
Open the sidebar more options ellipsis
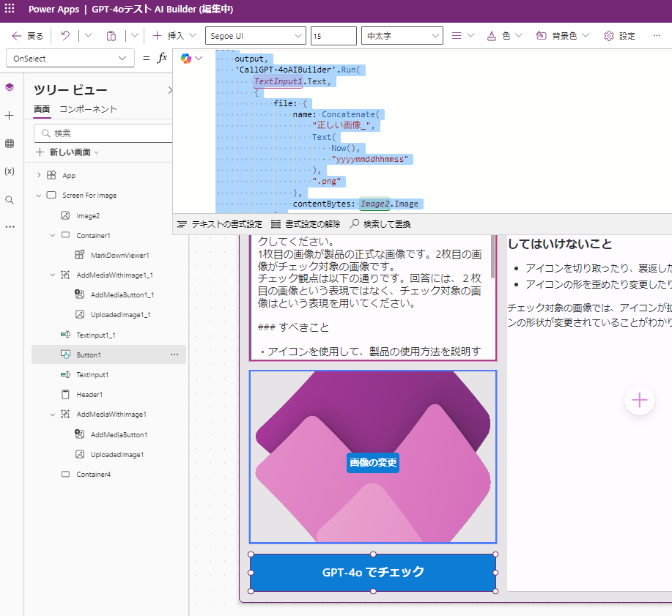pos(10,227)
